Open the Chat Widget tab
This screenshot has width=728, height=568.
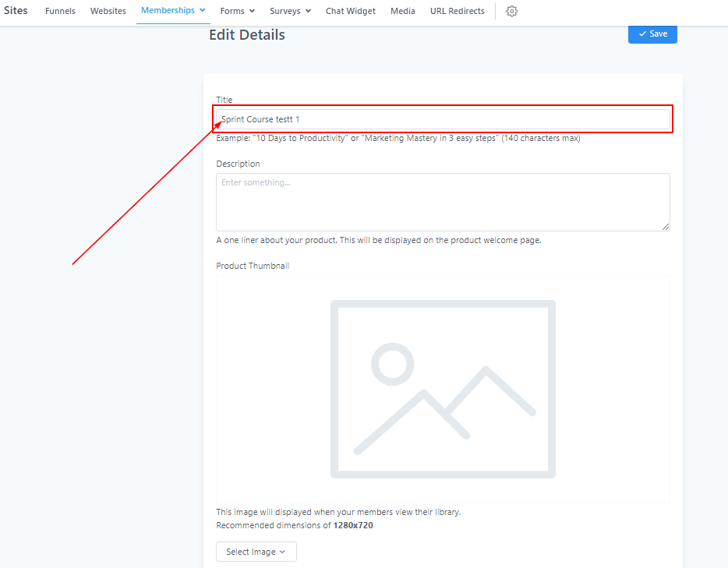pos(350,11)
